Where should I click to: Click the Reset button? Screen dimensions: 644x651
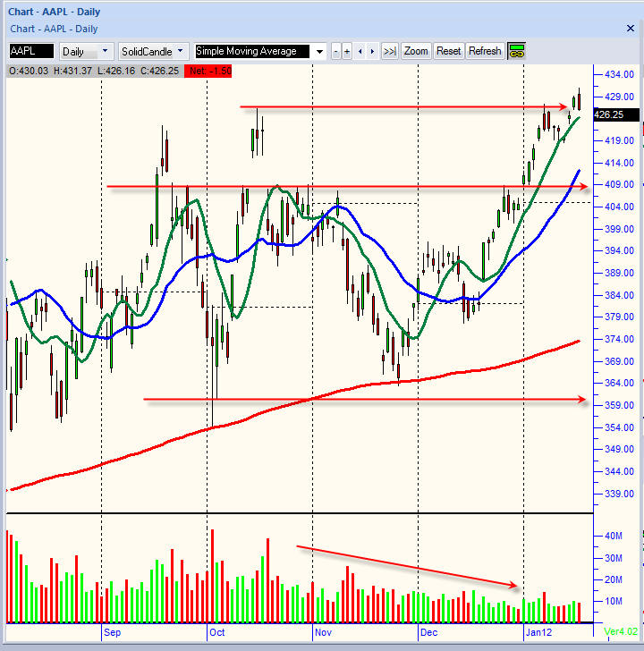(448, 51)
